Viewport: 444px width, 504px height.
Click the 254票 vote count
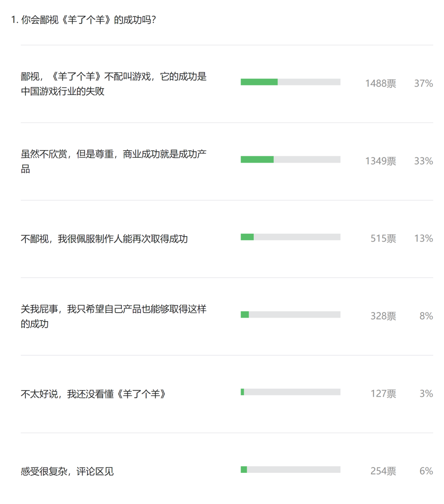[384, 471]
